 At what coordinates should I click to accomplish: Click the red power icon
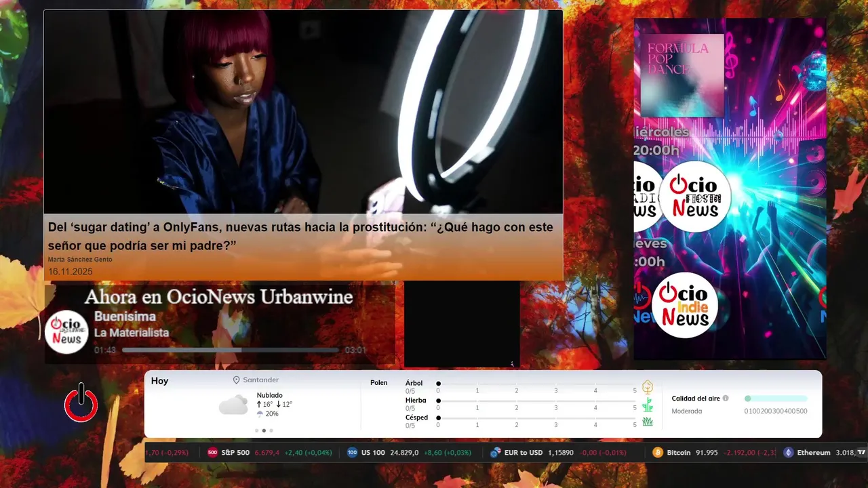81,403
